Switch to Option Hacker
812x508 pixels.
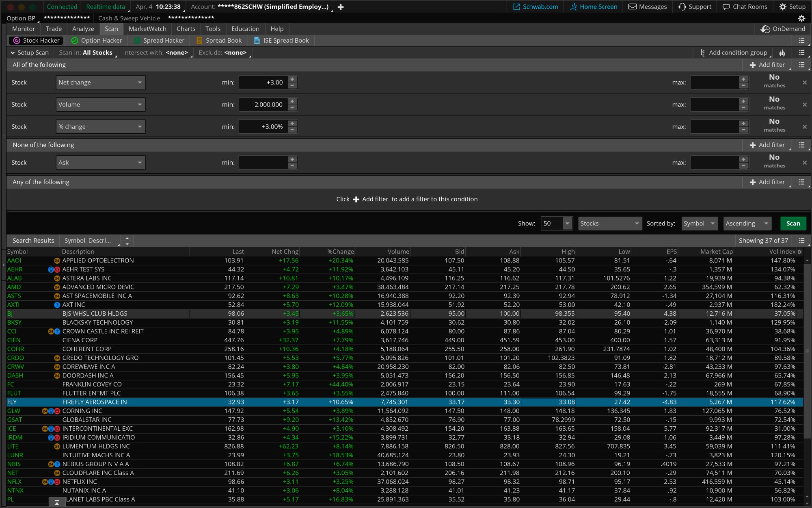coord(97,40)
